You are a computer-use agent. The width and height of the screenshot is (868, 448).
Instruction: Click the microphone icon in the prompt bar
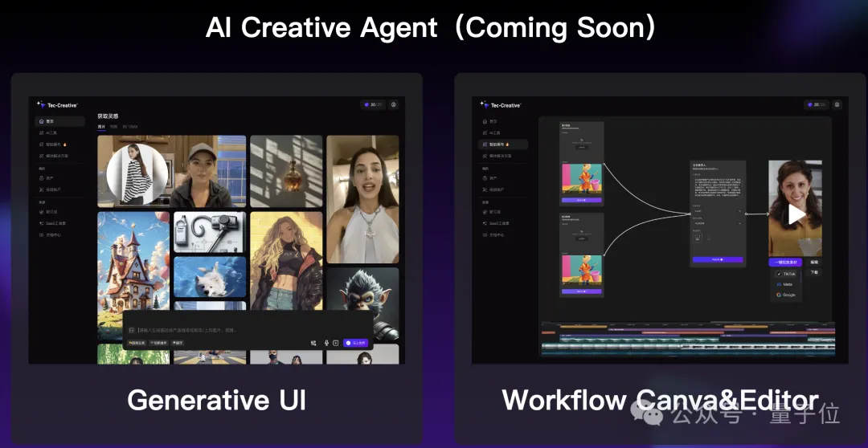tap(326, 343)
